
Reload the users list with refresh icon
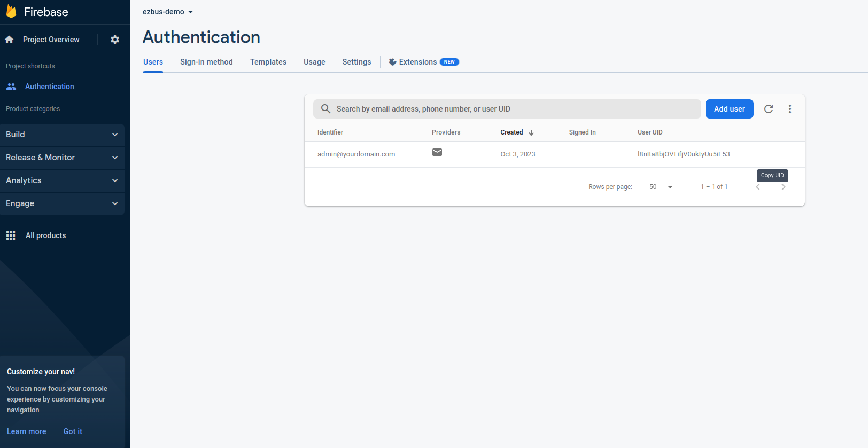pos(769,109)
